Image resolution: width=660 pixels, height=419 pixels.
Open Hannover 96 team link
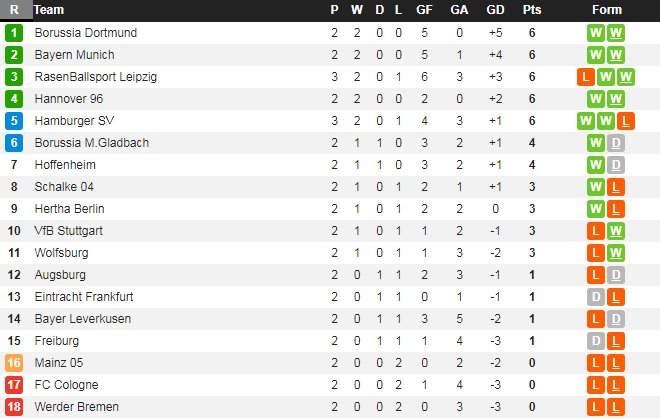68,99
